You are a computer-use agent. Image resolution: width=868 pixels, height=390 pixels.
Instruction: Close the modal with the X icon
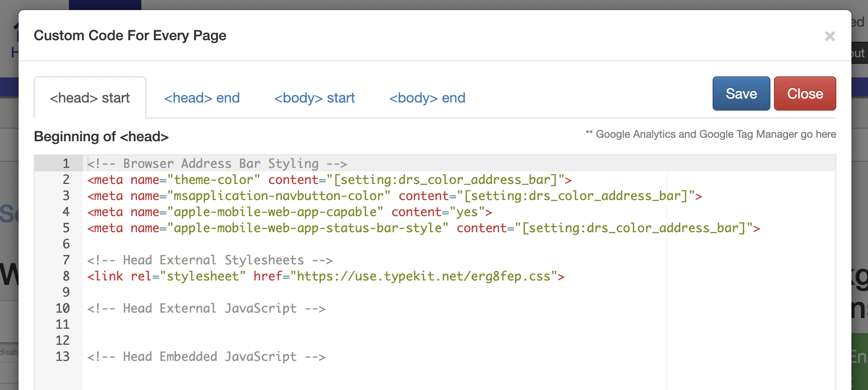click(830, 36)
